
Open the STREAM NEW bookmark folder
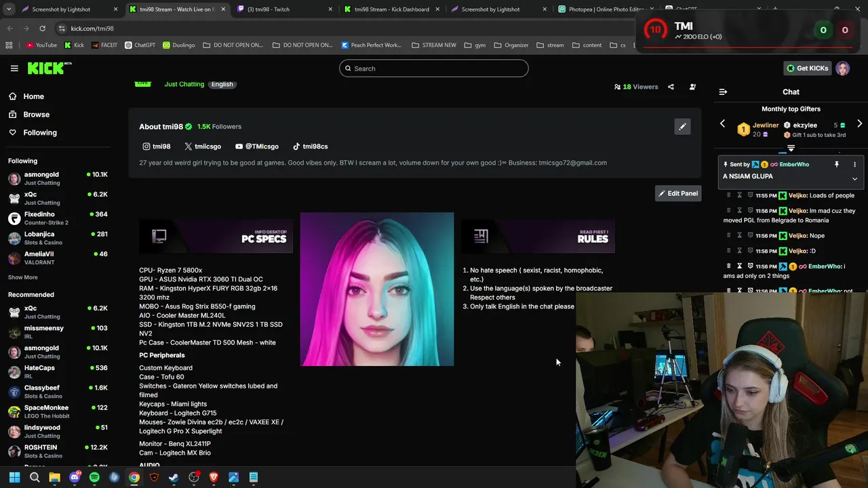pos(433,45)
